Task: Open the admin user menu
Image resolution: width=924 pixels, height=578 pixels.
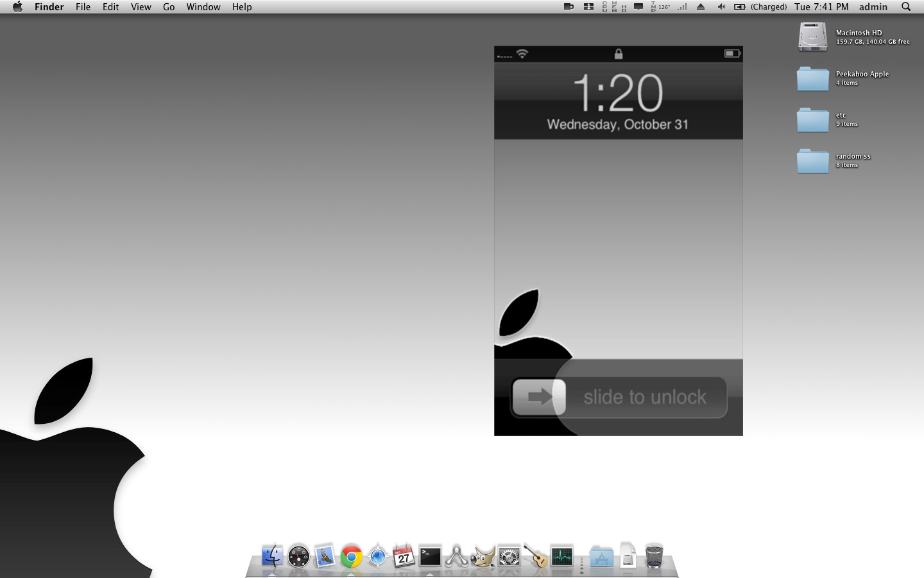Action: [x=873, y=7]
